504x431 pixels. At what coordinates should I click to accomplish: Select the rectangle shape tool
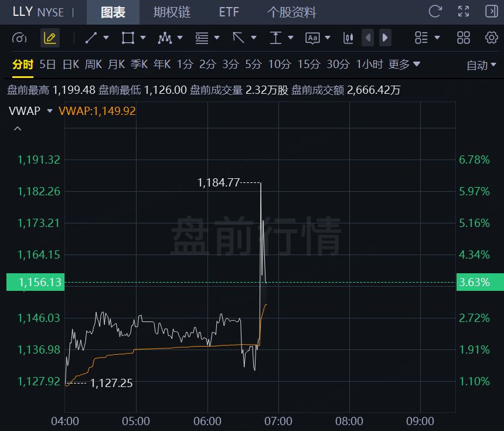click(128, 38)
